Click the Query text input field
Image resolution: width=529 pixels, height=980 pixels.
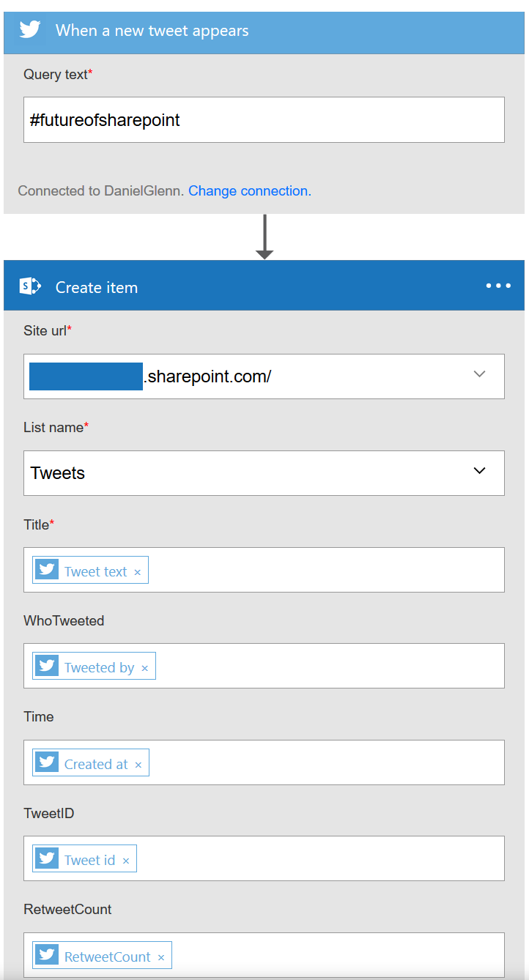(264, 120)
